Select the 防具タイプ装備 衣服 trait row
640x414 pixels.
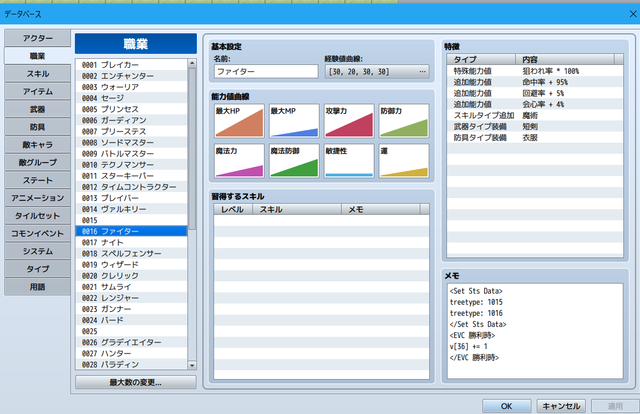pyautogui.click(x=535, y=138)
